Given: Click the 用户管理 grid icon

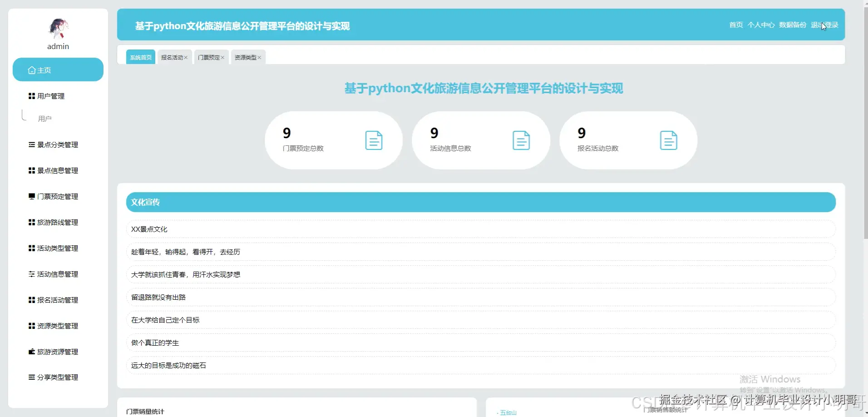Looking at the screenshot, I should (32, 96).
